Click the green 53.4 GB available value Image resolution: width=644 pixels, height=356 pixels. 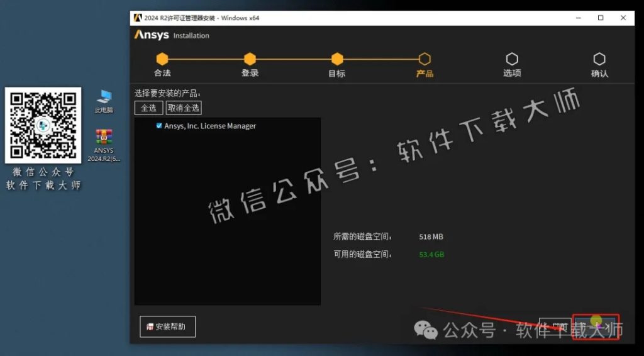click(x=431, y=255)
